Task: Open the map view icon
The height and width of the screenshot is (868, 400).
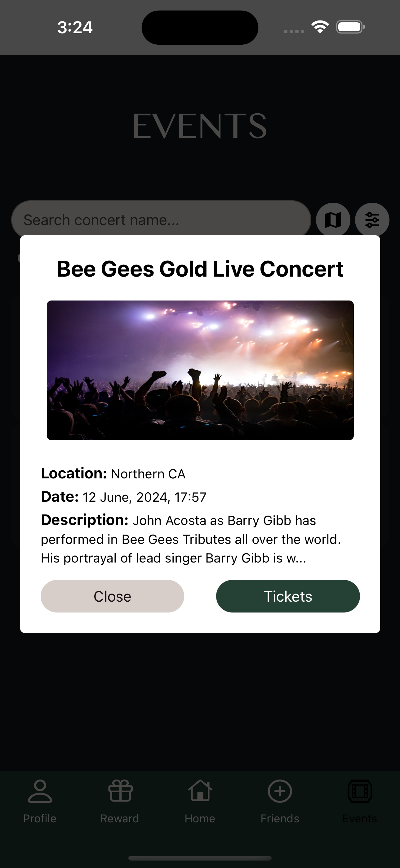Action: [x=333, y=220]
